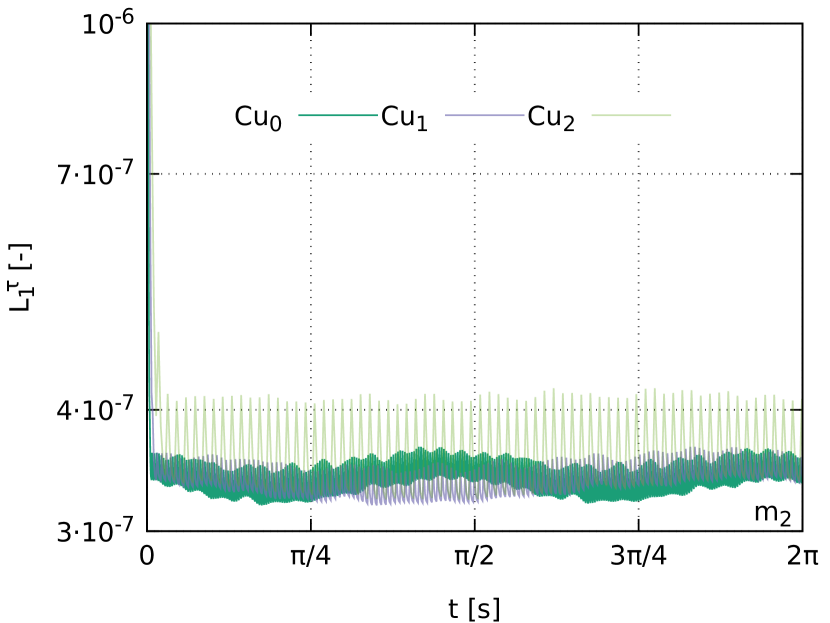Click the Cu1 legend label
Image resolution: width=830 pixels, height=623 pixels.
coord(404,118)
